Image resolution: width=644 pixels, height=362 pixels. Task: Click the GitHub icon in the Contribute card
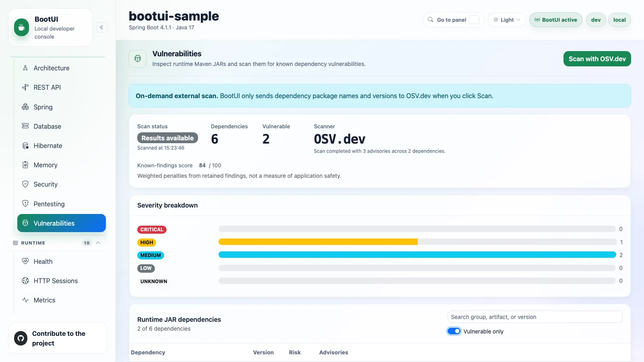(21, 338)
